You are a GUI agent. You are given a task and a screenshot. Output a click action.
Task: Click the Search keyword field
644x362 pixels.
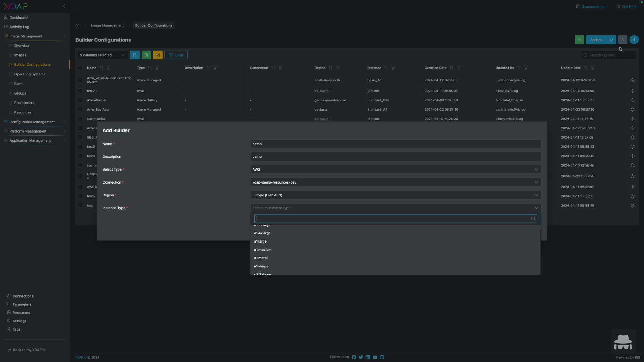pyautogui.click(x=609, y=55)
